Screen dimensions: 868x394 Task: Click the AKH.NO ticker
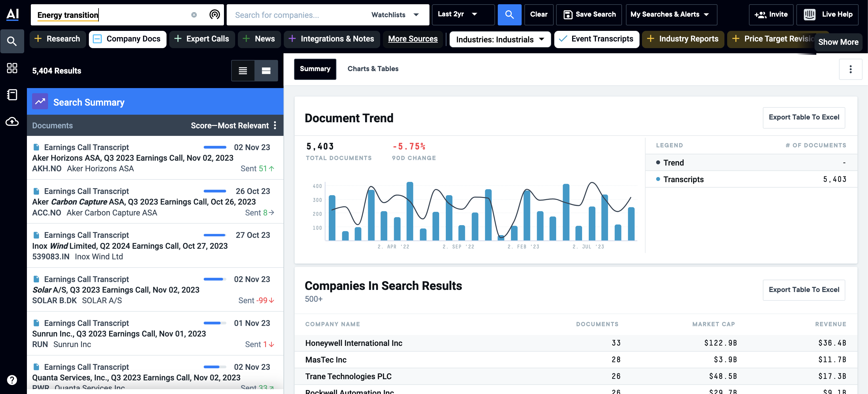coord(47,168)
